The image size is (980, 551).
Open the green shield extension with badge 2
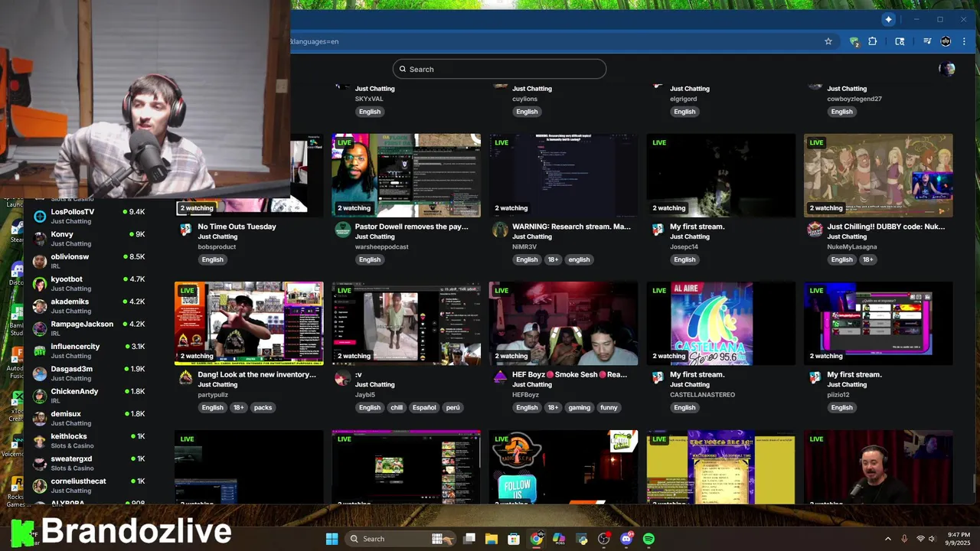(x=854, y=41)
